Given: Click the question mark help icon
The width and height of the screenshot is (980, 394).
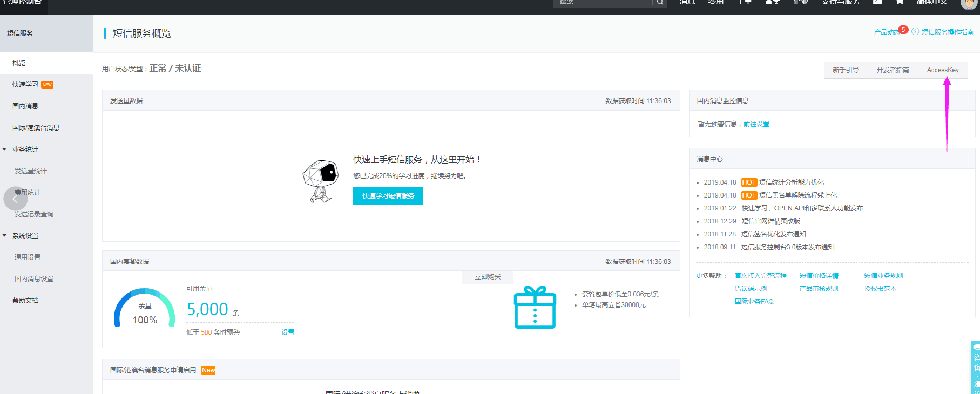Looking at the screenshot, I should pyautogui.click(x=915, y=32).
